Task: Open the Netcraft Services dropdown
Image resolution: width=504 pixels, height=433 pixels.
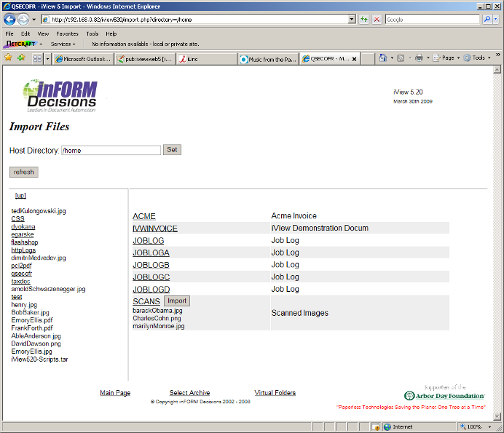Action: click(63, 44)
